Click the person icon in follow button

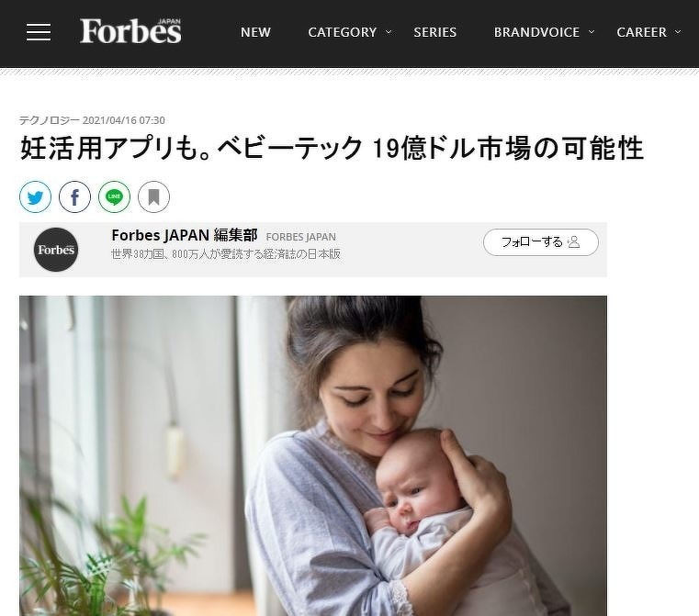574,241
